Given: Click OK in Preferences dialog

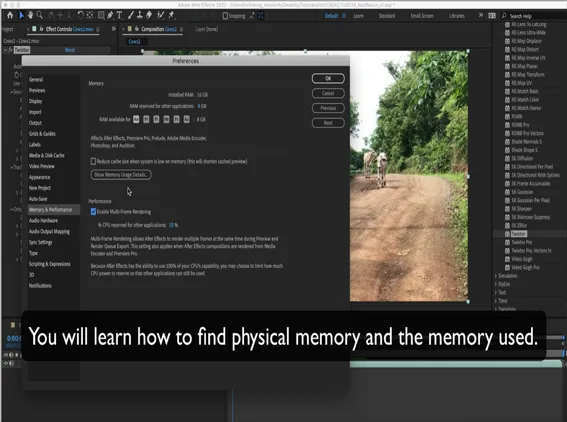Looking at the screenshot, I should click(x=328, y=78).
